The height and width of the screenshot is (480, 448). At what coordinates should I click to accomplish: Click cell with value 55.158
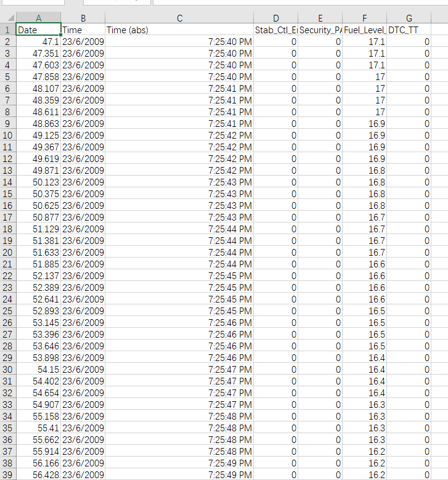(x=38, y=417)
